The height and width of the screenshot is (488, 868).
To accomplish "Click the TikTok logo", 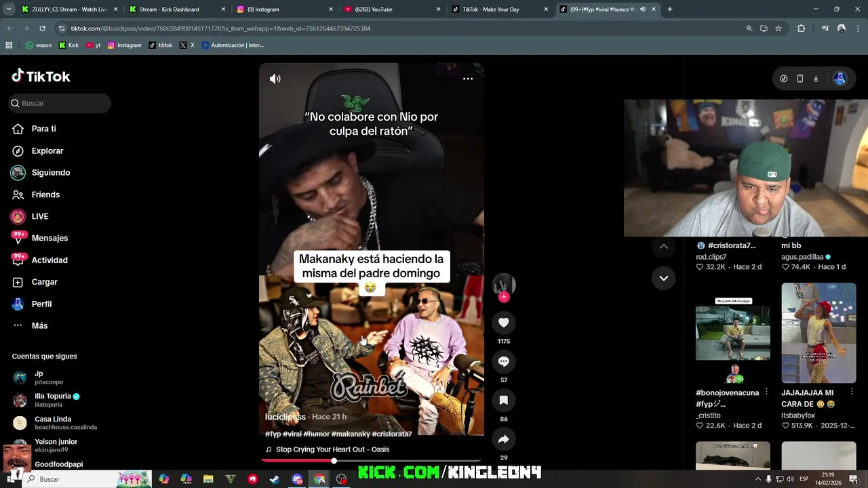I will tap(41, 76).
